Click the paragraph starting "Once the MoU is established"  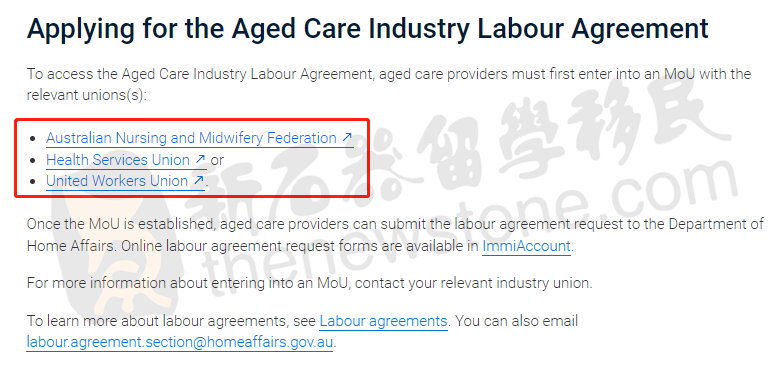(x=395, y=235)
